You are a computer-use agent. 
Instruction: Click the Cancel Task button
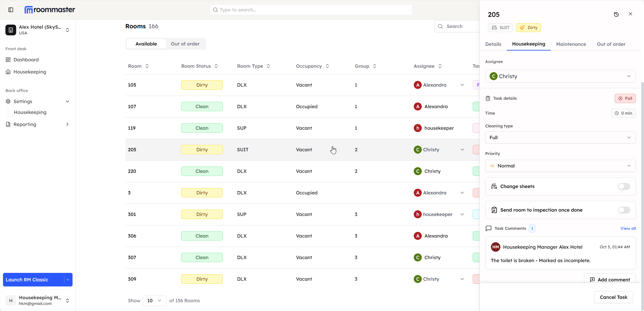click(613, 297)
